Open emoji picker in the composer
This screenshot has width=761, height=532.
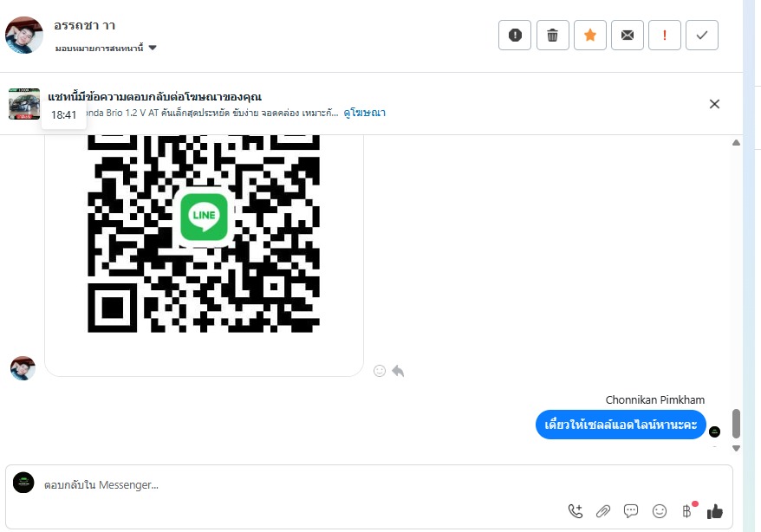pyautogui.click(x=659, y=511)
